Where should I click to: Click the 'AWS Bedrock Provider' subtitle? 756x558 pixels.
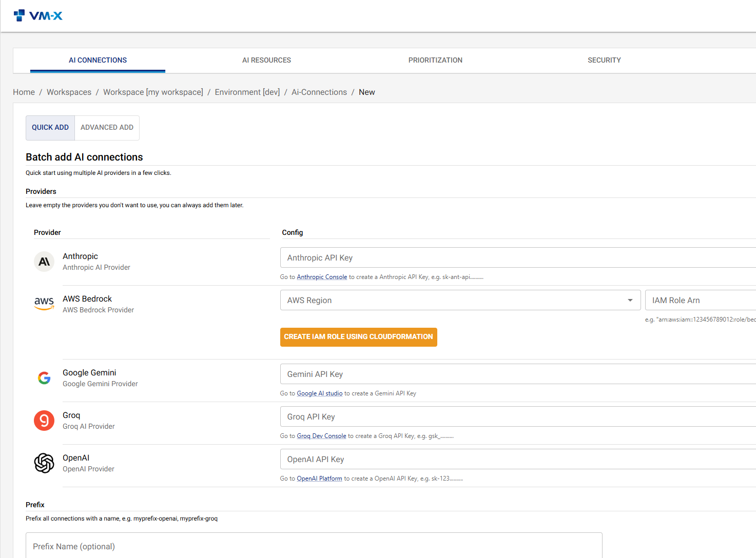click(99, 310)
